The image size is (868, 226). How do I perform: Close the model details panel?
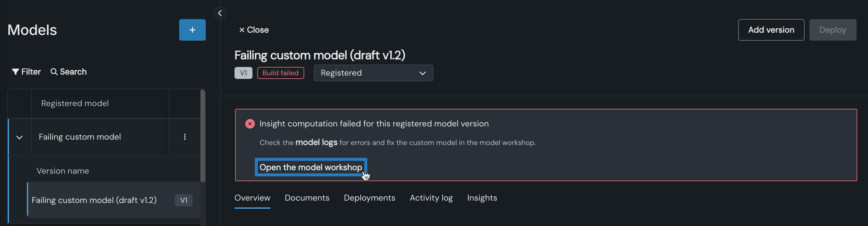tap(254, 30)
